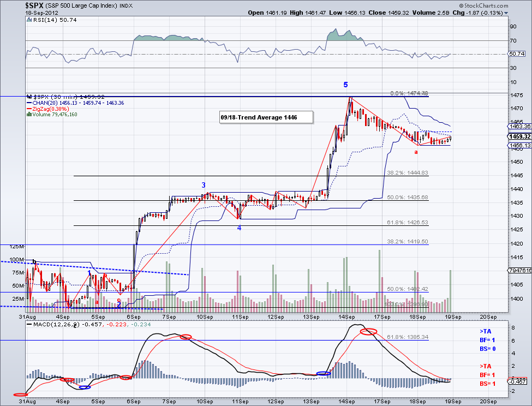The image size is (532, 406).
Task: Click the 'RSI(14) 50.74' indicator label
Action: (55, 20)
